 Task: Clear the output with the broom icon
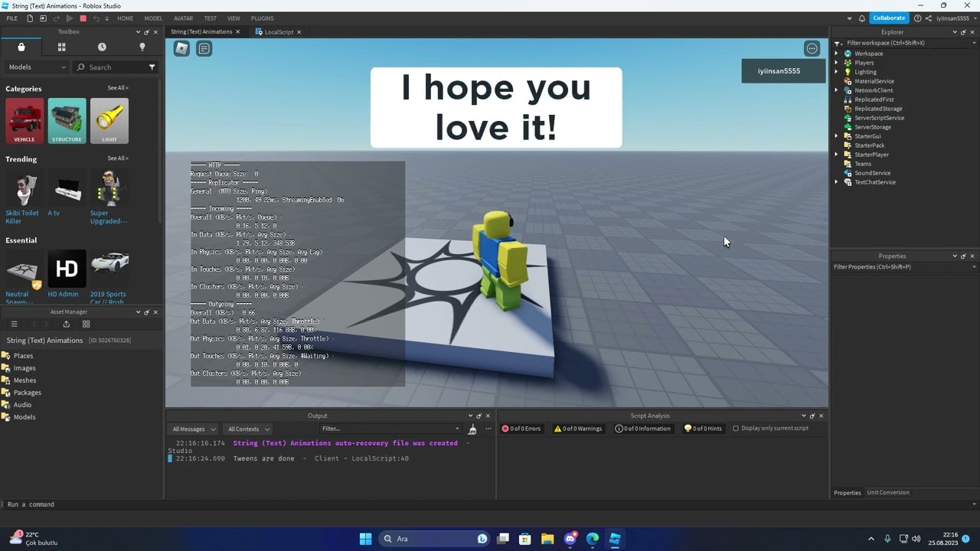click(472, 429)
